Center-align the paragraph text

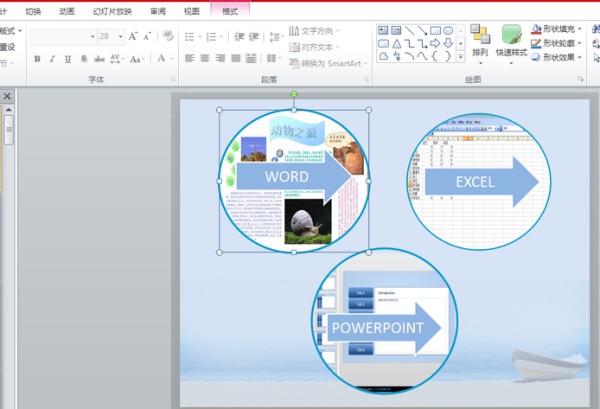coord(205,59)
